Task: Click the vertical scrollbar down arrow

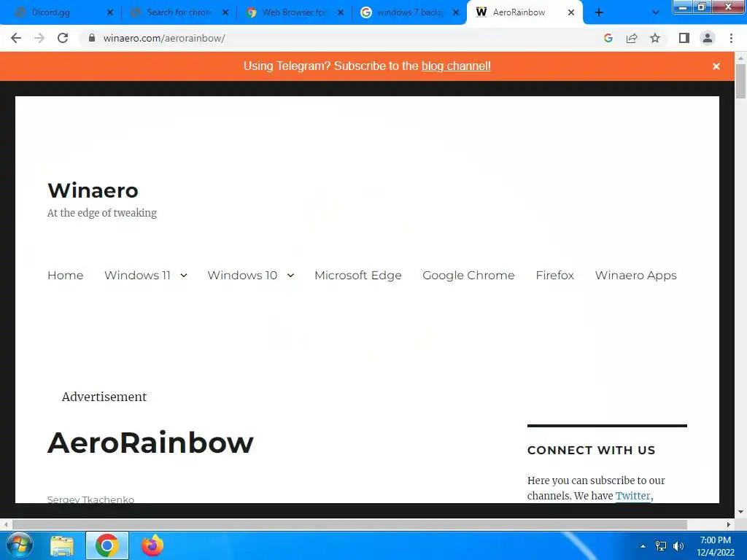Action: tap(740, 512)
